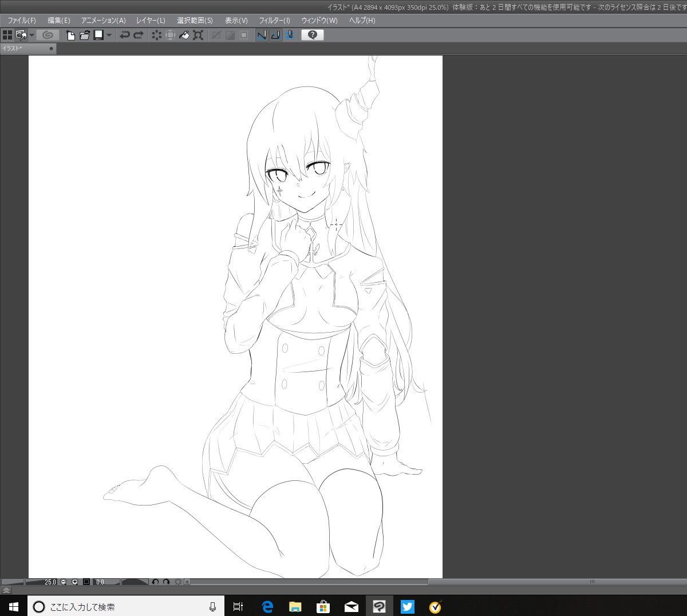Viewport: 687px width, 616px height.
Task: Click the ここに入力して検索 search box
Action: (x=126, y=606)
